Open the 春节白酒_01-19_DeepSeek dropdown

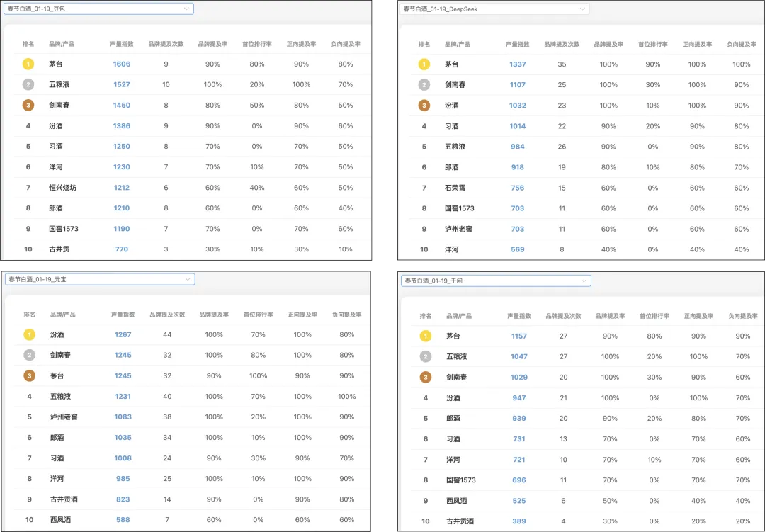coord(494,9)
